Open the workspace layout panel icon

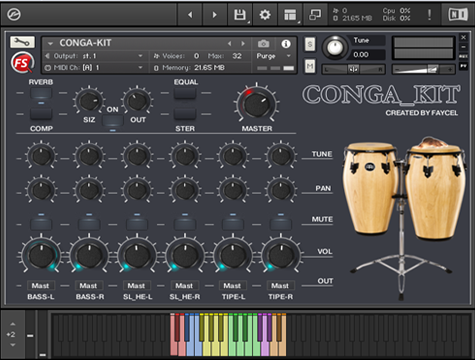tap(290, 15)
